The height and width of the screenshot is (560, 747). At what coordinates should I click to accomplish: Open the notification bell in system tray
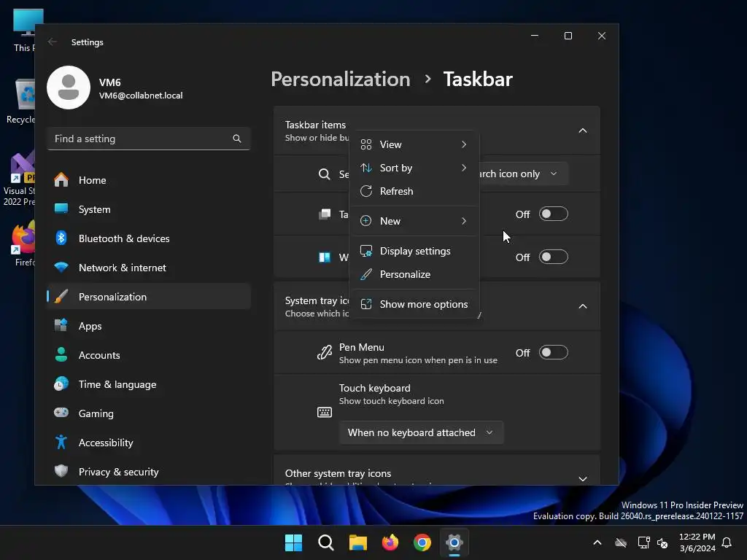(x=727, y=542)
